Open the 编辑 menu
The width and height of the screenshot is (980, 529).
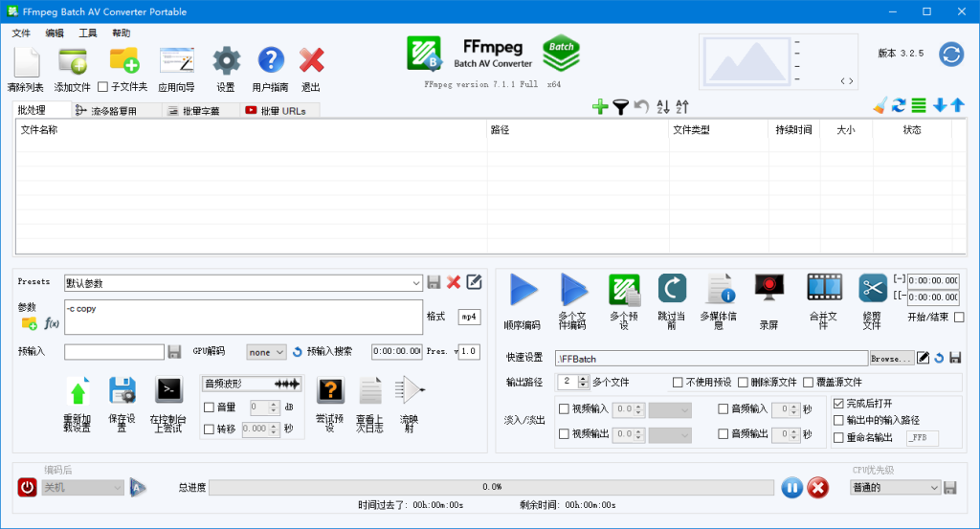tap(55, 33)
